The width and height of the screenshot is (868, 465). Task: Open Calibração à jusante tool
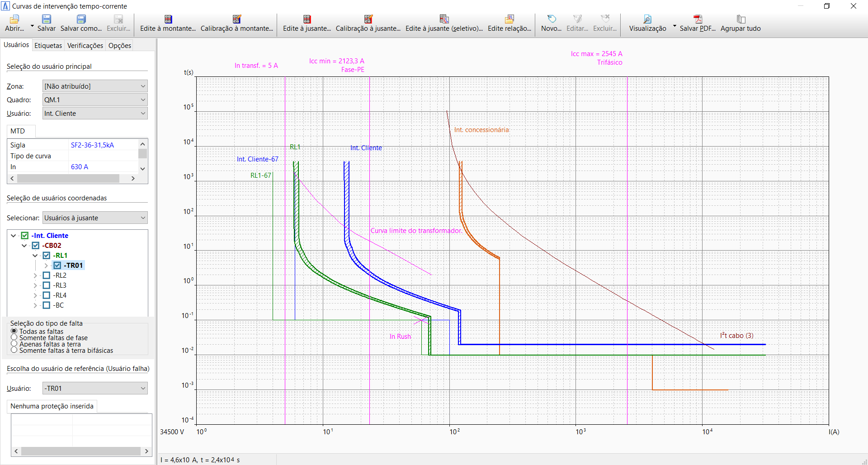(368, 19)
